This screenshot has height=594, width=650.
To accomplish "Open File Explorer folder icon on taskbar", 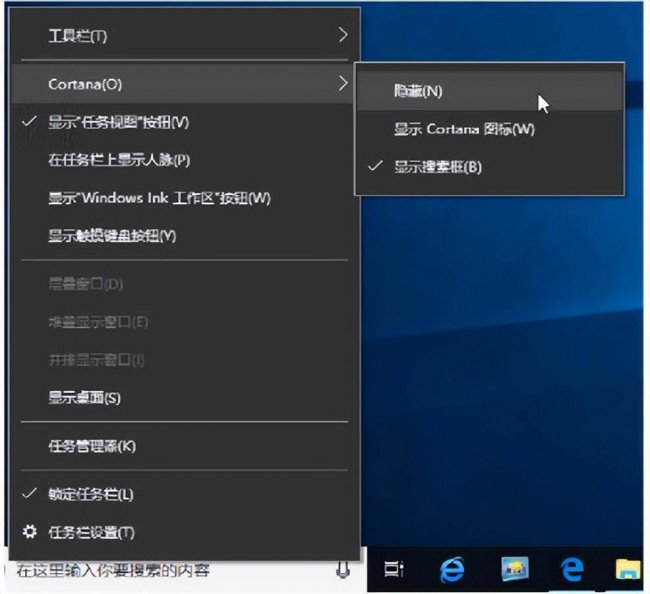I will [628, 569].
